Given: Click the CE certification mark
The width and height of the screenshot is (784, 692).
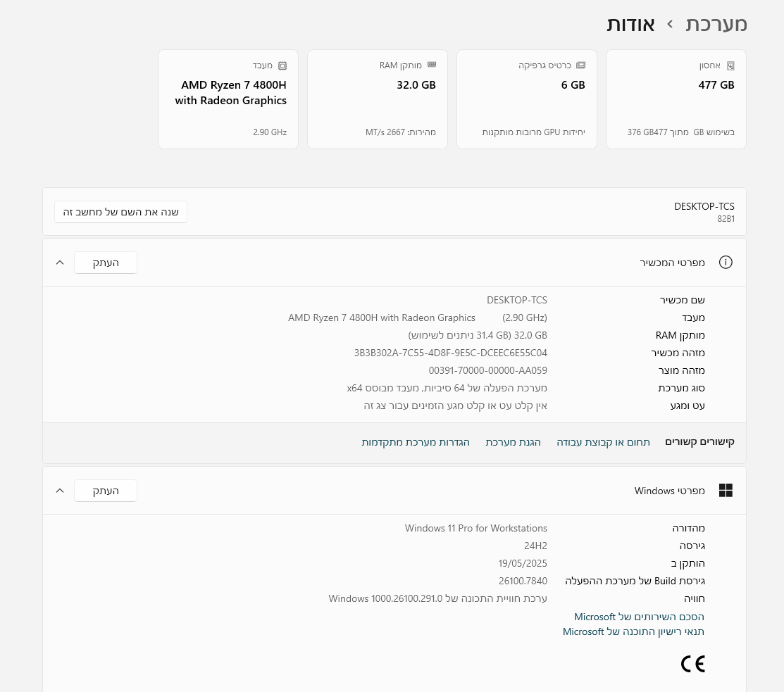Looking at the screenshot, I should pyautogui.click(x=692, y=664).
